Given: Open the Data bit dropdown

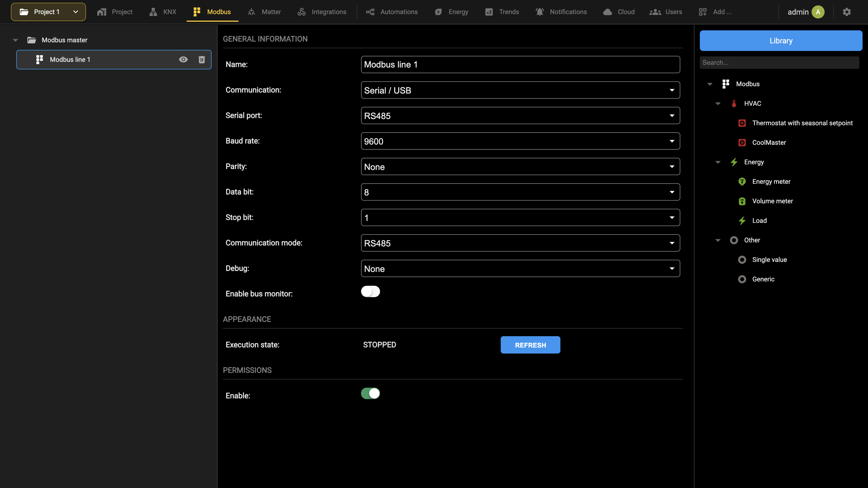Looking at the screenshot, I should [520, 192].
